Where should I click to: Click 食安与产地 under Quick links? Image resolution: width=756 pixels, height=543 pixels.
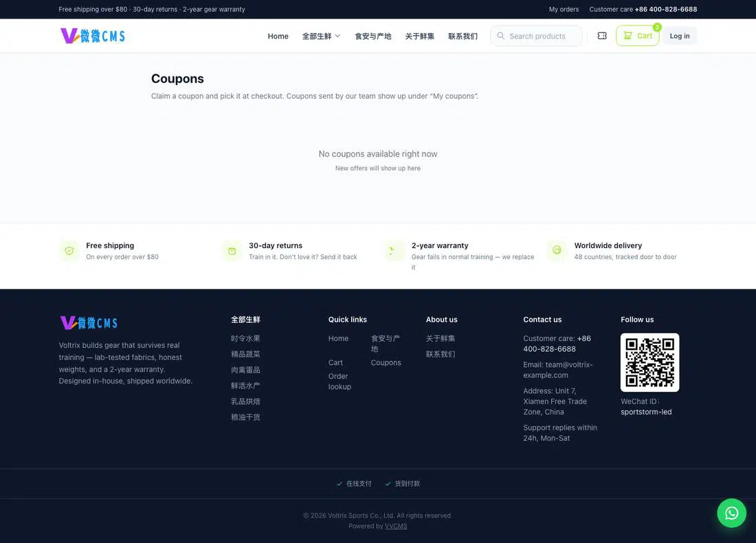(386, 344)
